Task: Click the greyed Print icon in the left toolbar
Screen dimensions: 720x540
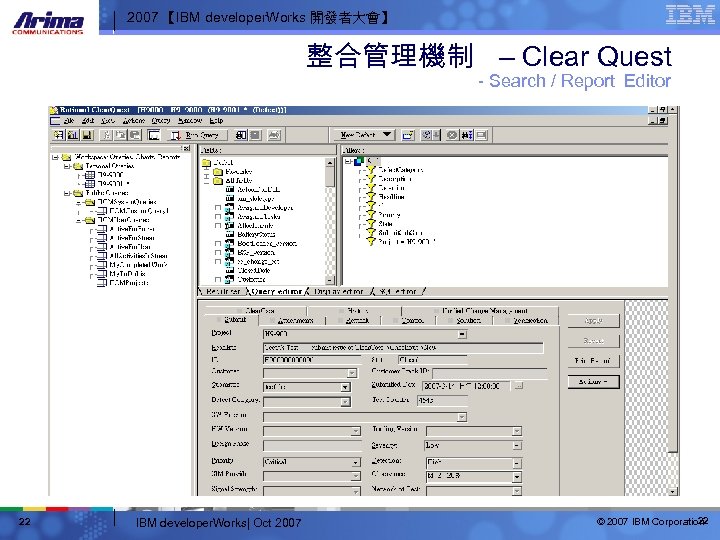Action: tap(274, 135)
